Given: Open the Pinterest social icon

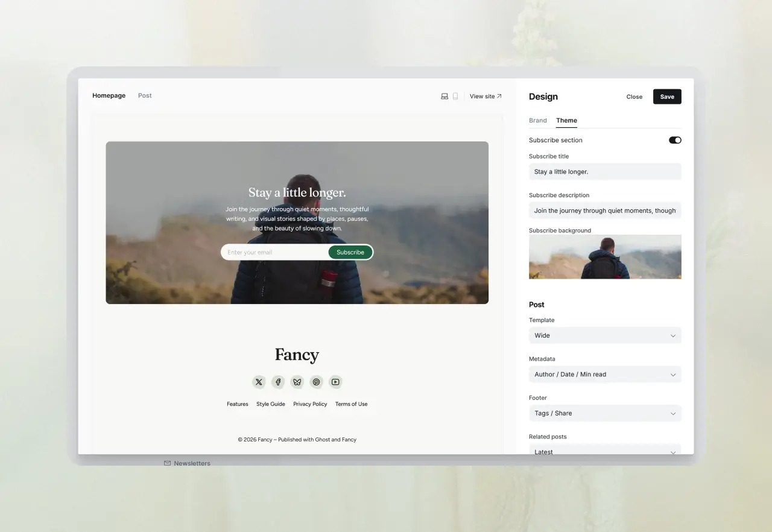Looking at the screenshot, I should (x=316, y=382).
